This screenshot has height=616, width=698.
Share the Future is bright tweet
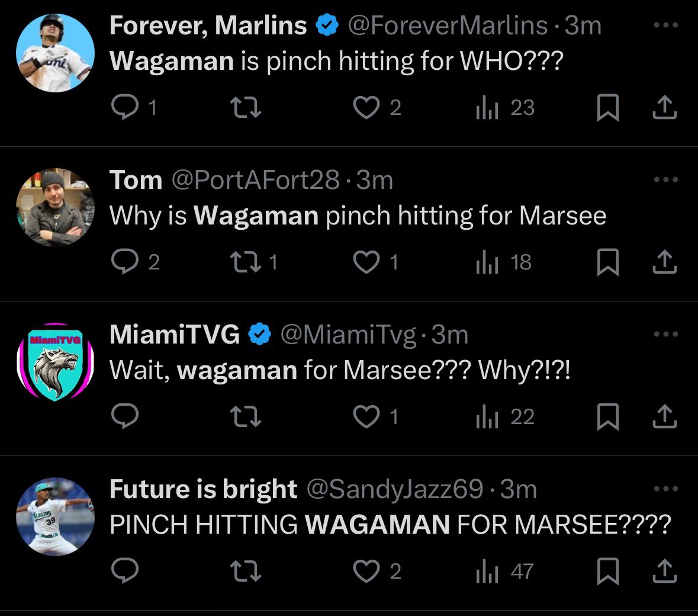click(x=664, y=571)
